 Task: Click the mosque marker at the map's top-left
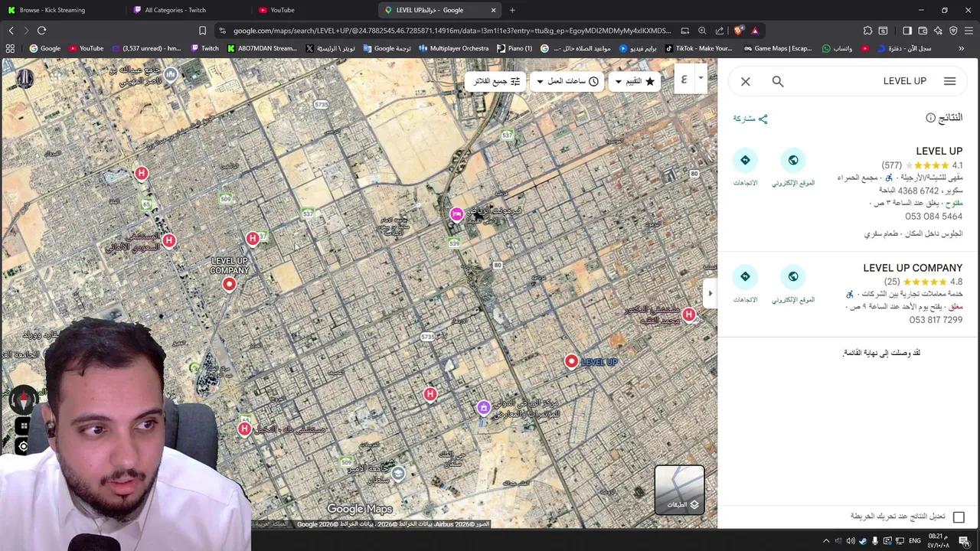coord(170,74)
